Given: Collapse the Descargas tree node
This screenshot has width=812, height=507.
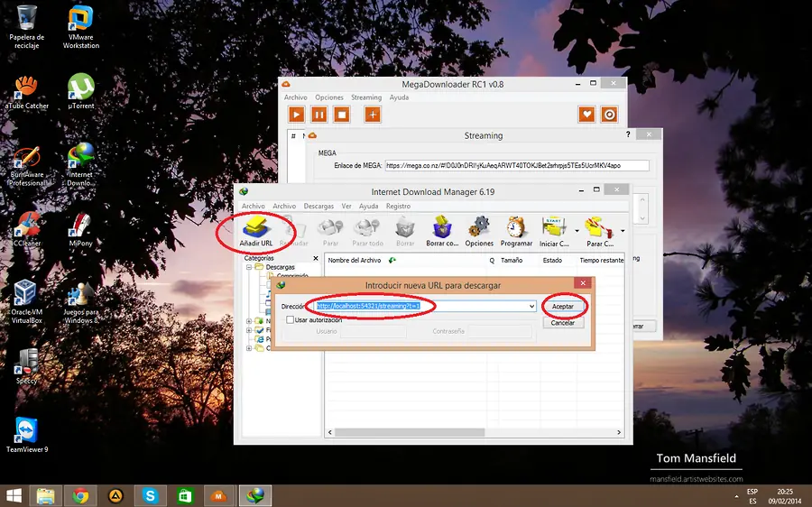Looking at the screenshot, I should 249,267.
